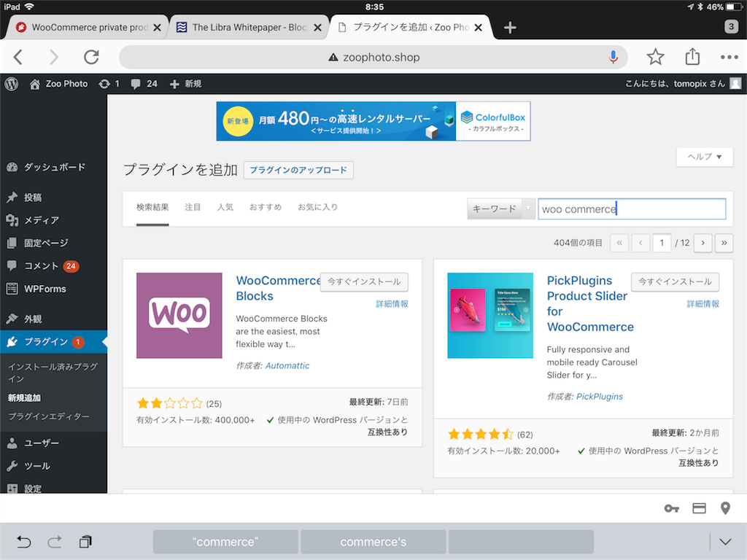Open the share sheet icon

click(692, 56)
